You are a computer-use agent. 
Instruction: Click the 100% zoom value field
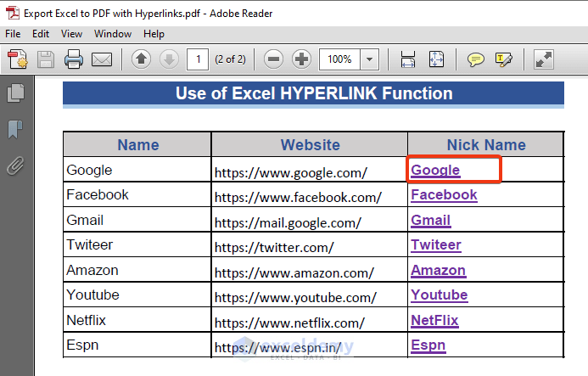[x=339, y=59]
